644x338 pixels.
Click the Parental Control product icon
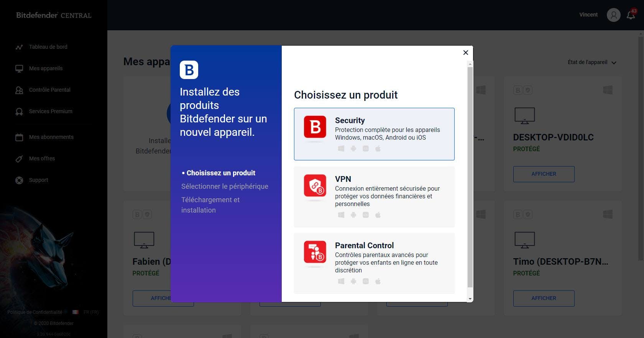[x=315, y=252]
